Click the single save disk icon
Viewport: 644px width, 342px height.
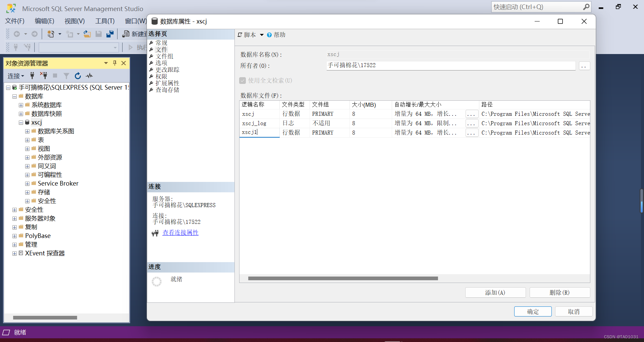pyautogui.click(x=99, y=34)
